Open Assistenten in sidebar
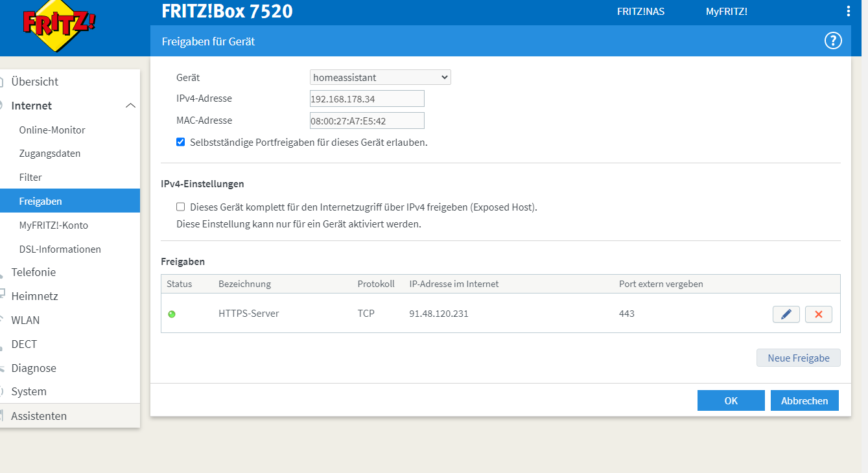 39,416
